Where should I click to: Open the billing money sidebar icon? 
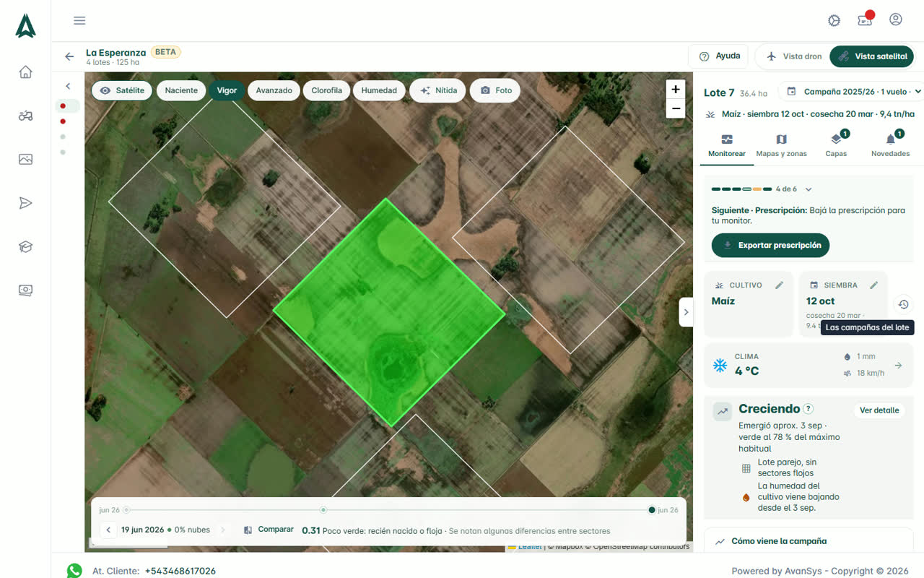(26, 290)
